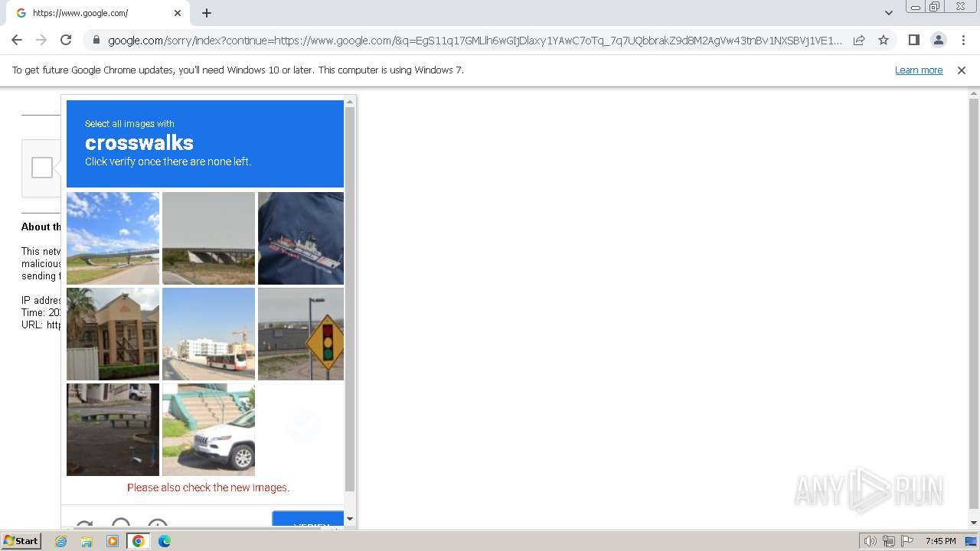
Task: Open the Chrome profile menu
Action: 938,40
